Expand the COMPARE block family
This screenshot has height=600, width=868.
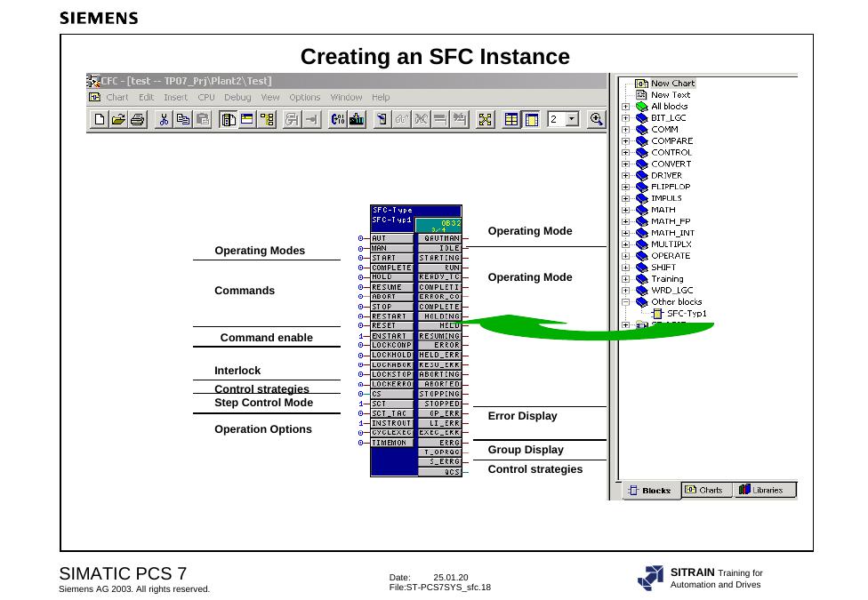(x=625, y=141)
